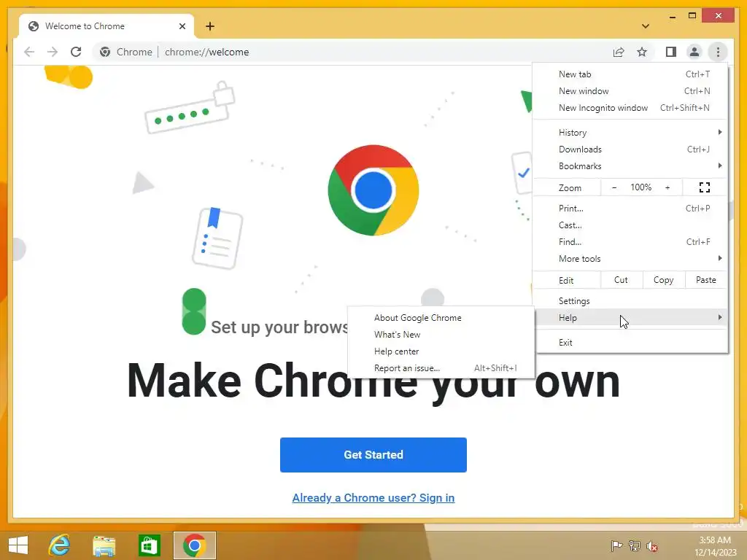Click the 100% zoom value
Screen dimensions: 747x560
[640, 187]
